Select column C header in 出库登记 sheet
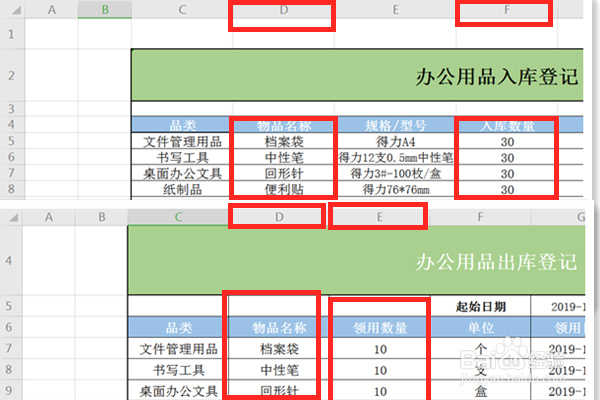 coord(178,217)
